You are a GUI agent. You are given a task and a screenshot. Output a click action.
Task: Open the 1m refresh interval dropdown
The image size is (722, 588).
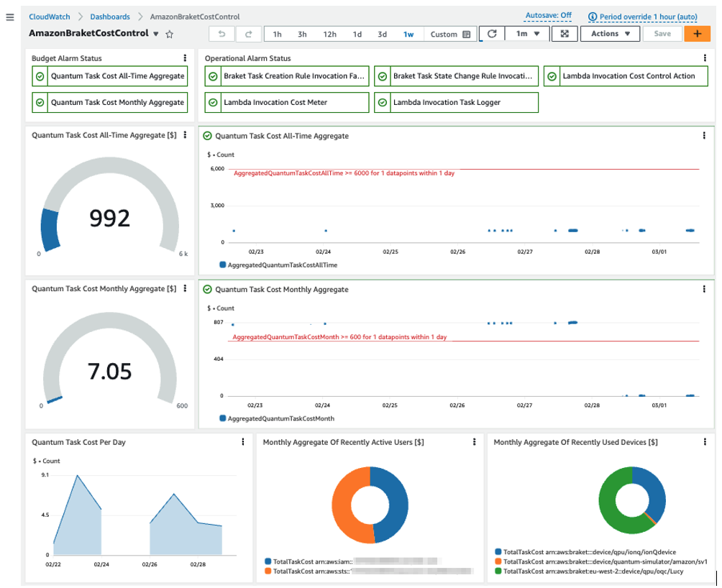[x=525, y=33]
